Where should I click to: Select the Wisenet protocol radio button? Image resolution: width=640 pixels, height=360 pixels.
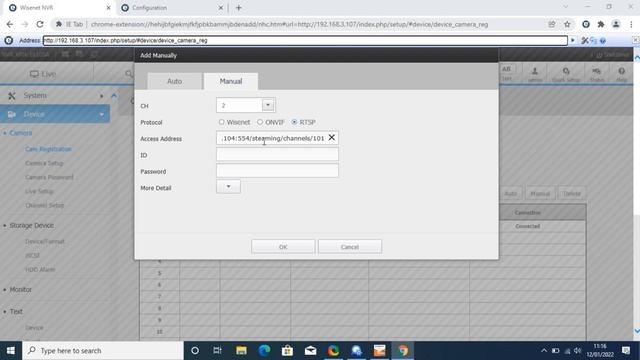pyautogui.click(x=221, y=122)
